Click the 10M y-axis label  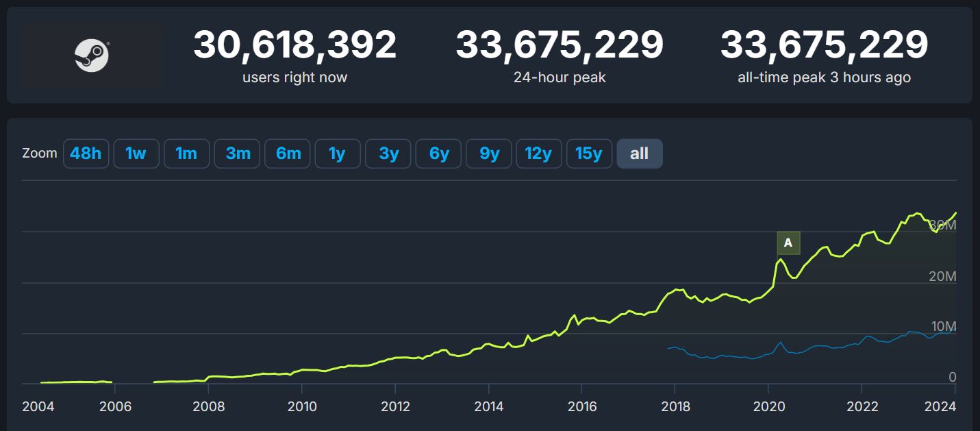pyautogui.click(x=942, y=326)
